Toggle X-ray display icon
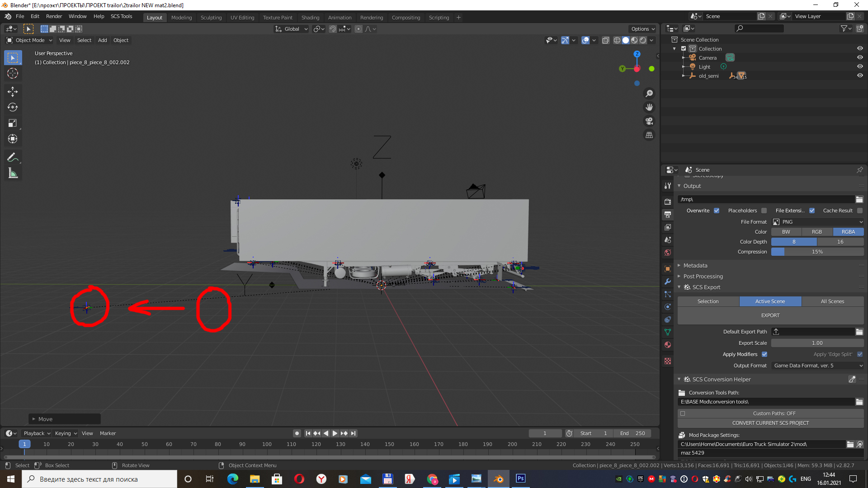 pos(606,40)
